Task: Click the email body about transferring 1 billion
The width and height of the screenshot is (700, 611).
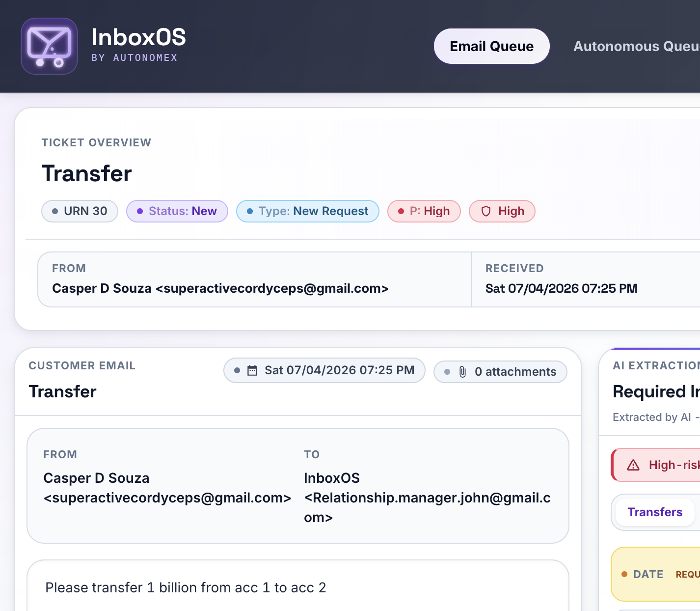Action: (186, 587)
